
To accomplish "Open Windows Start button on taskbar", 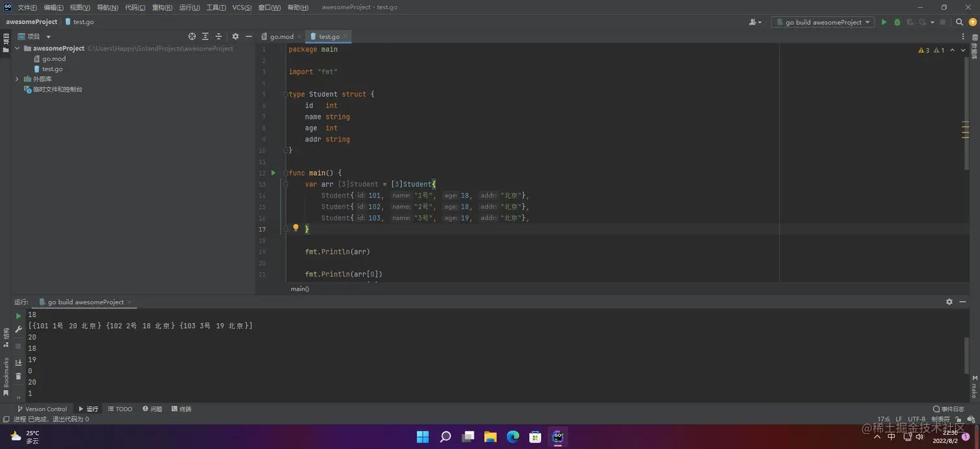I will tap(423, 437).
